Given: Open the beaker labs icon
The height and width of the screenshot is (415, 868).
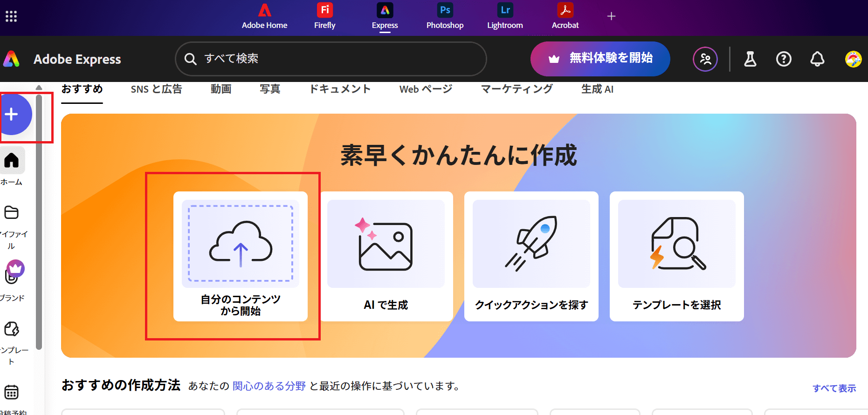Looking at the screenshot, I should coord(750,59).
